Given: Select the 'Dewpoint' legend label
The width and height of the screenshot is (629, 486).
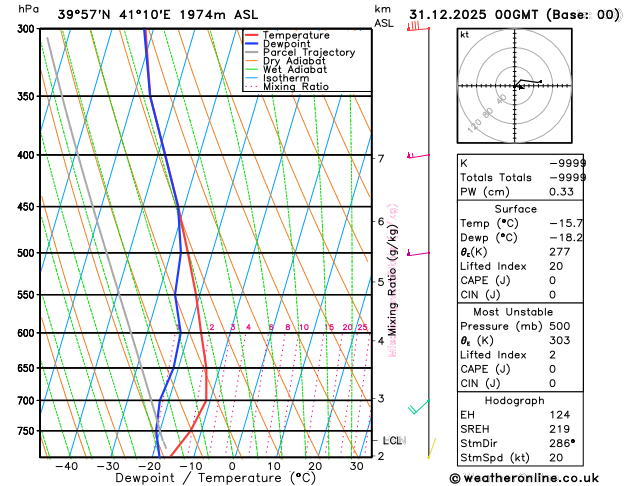Looking at the screenshot, I should click(286, 44).
